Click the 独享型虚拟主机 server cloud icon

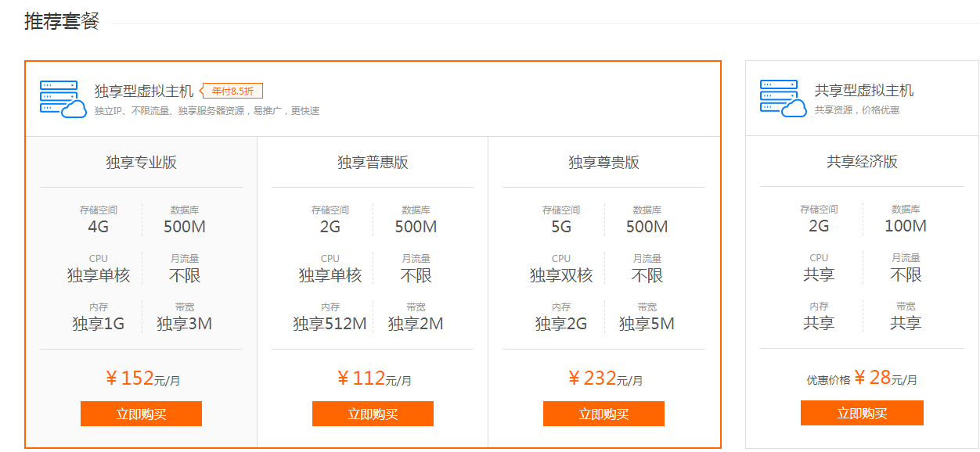(63, 99)
